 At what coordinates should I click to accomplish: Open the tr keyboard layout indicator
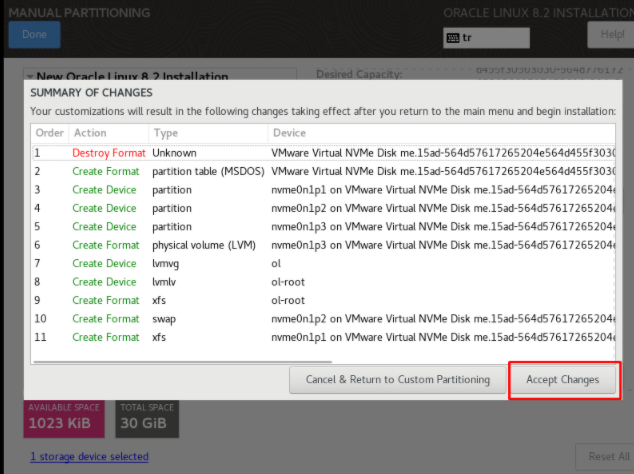[486, 38]
